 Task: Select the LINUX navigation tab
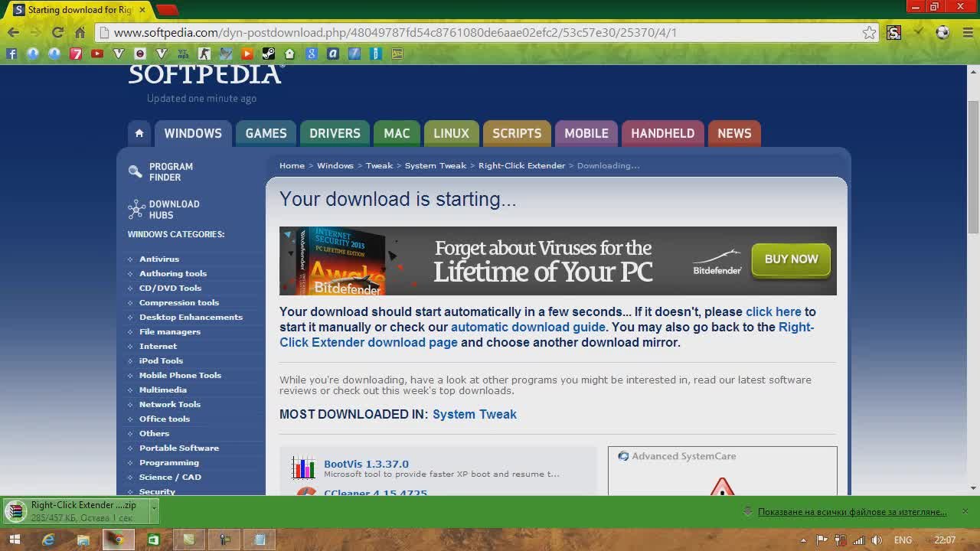click(x=451, y=133)
